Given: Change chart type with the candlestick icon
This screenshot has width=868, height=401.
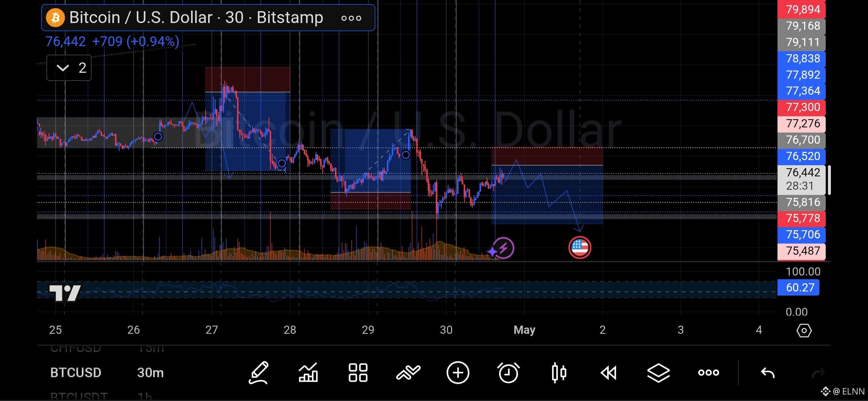Looking at the screenshot, I should pyautogui.click(x=559, y=372).
